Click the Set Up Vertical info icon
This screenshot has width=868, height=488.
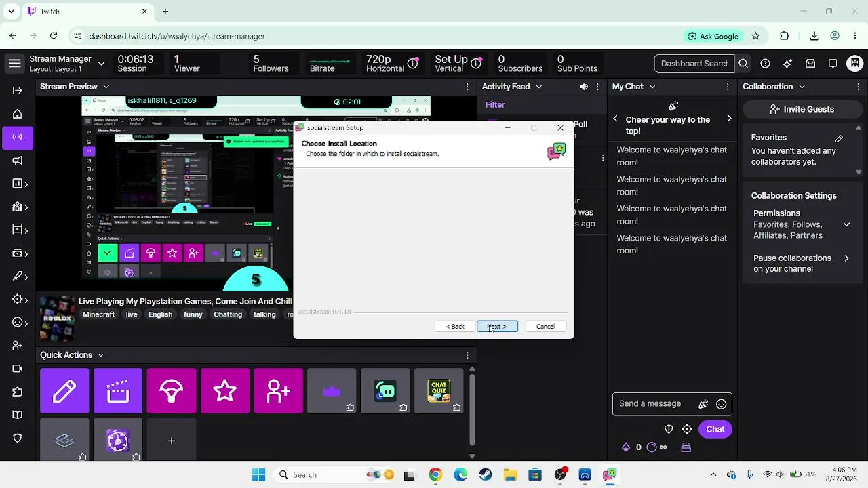pyautogui.click(x=476, y=64)
